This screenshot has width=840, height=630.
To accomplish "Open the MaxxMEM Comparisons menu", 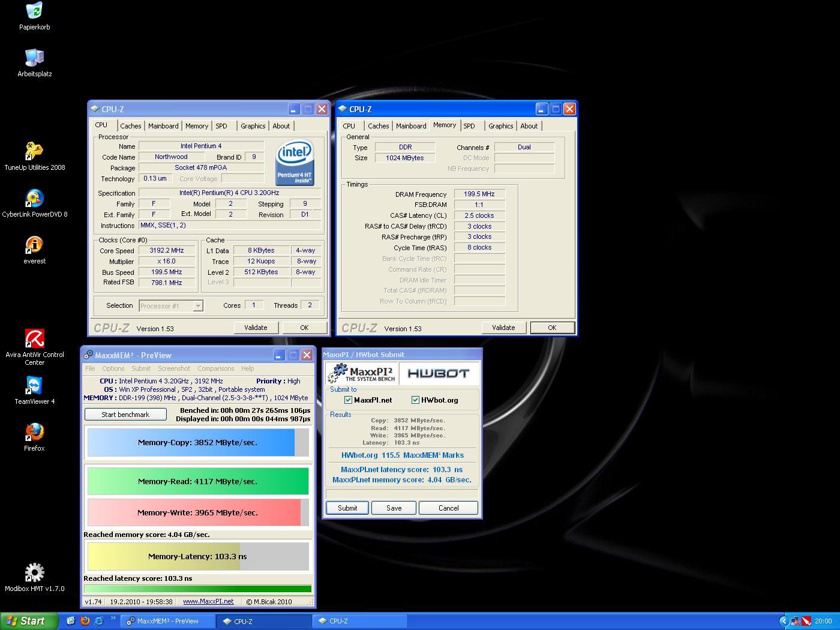I will pyautogui.click(x=215, y=368).
